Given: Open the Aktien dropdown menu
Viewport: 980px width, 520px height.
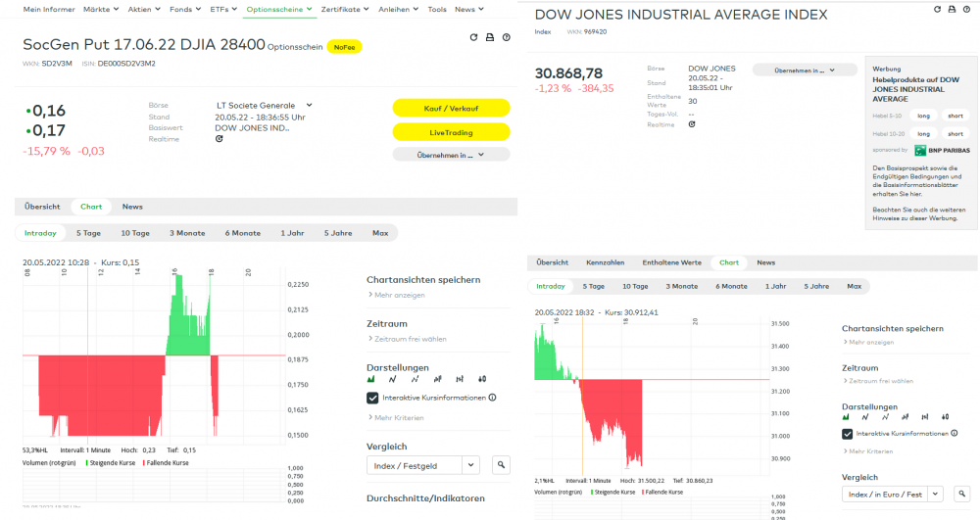Looking at the screenshot, I should [x=144, y=10].
